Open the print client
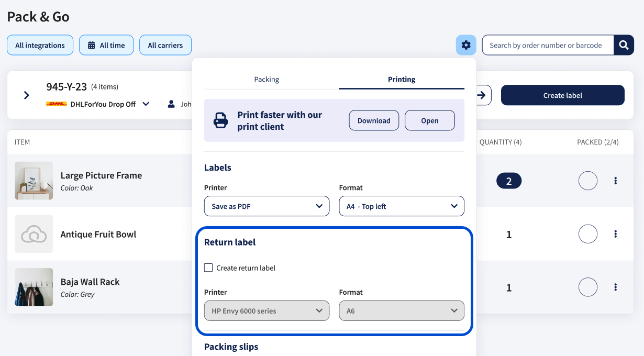The width and height of the screenshot is (644, 356). pyautogui.click(x=430, y=120)
